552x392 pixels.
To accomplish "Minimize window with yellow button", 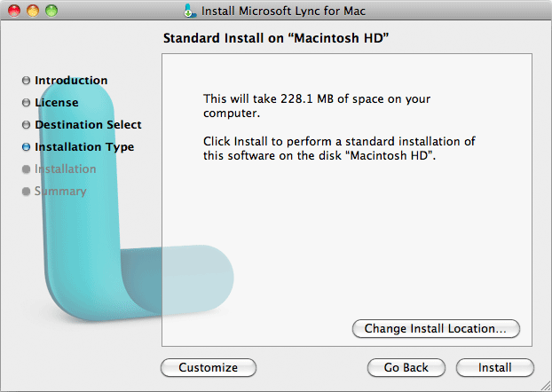I will pos(33,11).
